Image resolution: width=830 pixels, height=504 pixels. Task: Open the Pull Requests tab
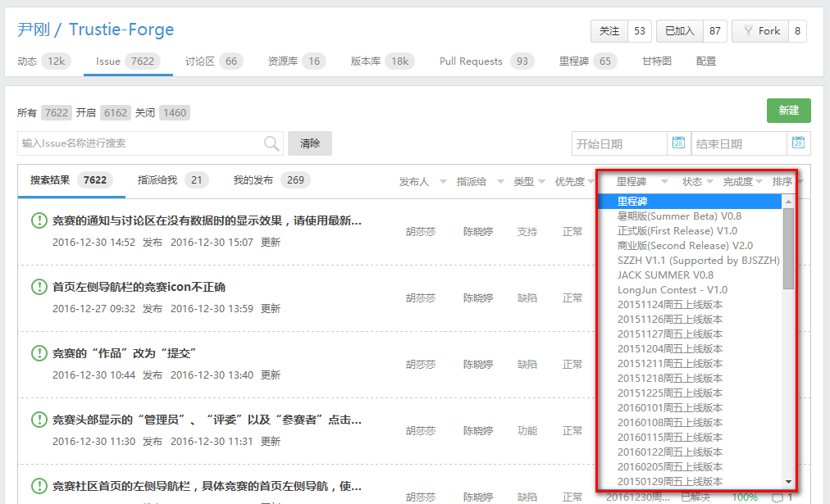486,61
